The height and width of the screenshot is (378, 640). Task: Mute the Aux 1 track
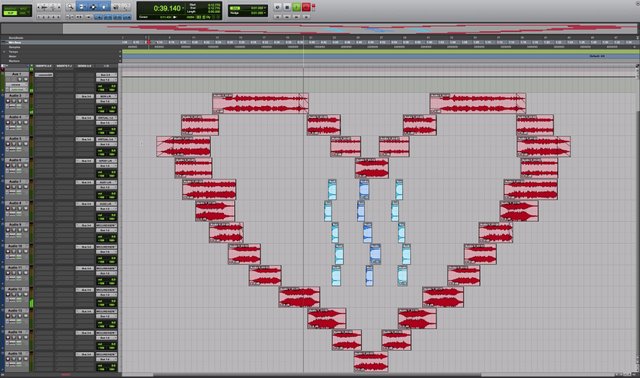coord(25,79)
